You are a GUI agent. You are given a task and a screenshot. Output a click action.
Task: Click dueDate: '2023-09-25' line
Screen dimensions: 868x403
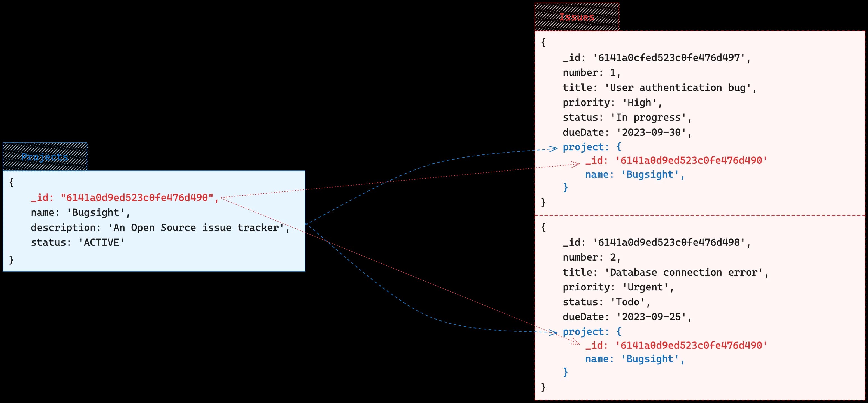pos(627,317)
